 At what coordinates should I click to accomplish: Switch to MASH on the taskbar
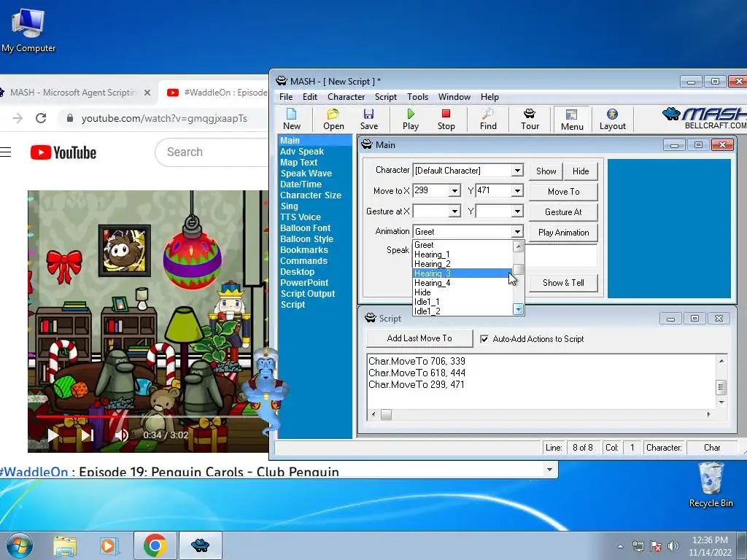coord(200,545)
